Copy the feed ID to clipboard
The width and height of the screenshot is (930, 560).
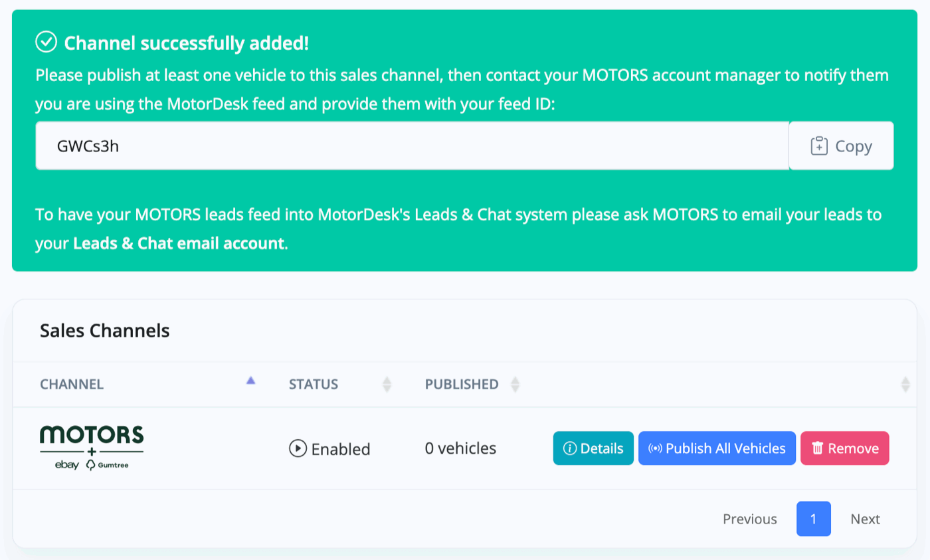(x=841, y=146)
